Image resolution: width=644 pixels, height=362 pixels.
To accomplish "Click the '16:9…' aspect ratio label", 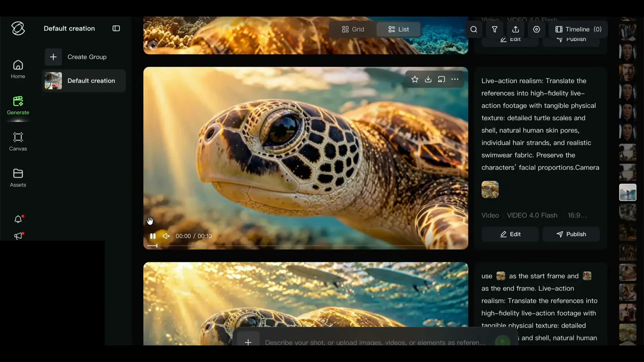I will pos(577,215).
